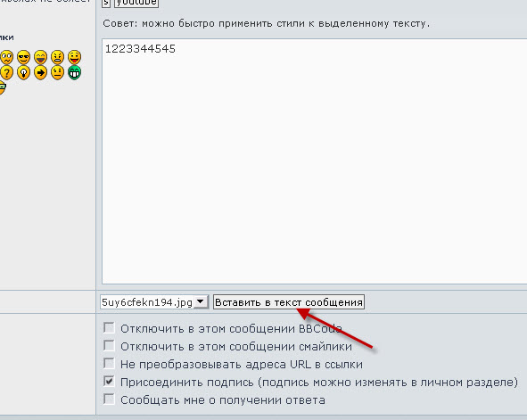Check 'Не преобразовывать адреса URL в ссылки'
Image resolution: width=527 pixels, height=420 pixels.
(109, 364)
